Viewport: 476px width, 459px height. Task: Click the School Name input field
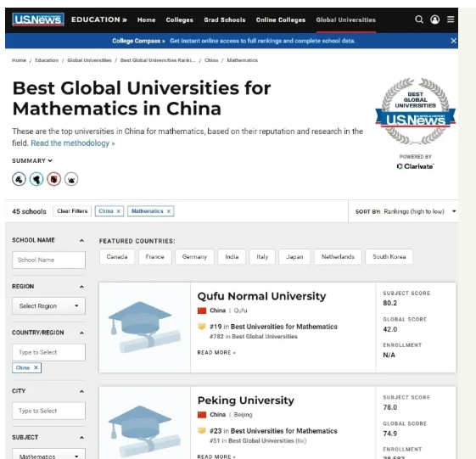48,260
